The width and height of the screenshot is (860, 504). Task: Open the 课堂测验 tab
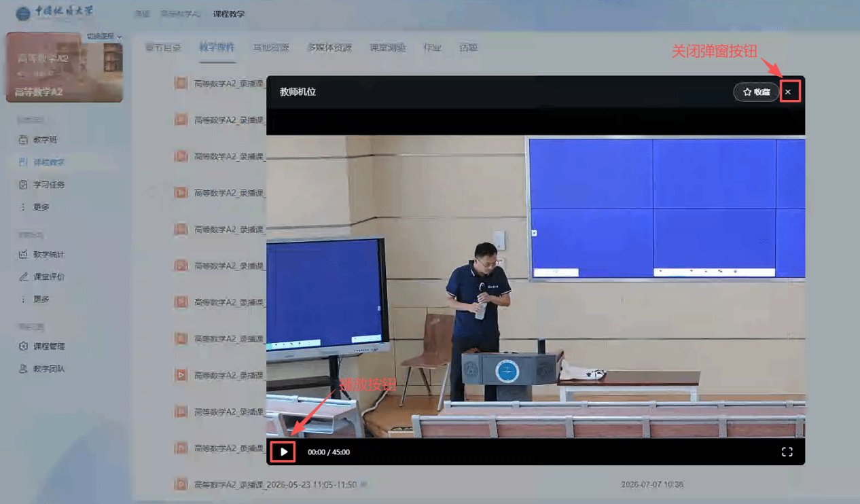[388, 48]
